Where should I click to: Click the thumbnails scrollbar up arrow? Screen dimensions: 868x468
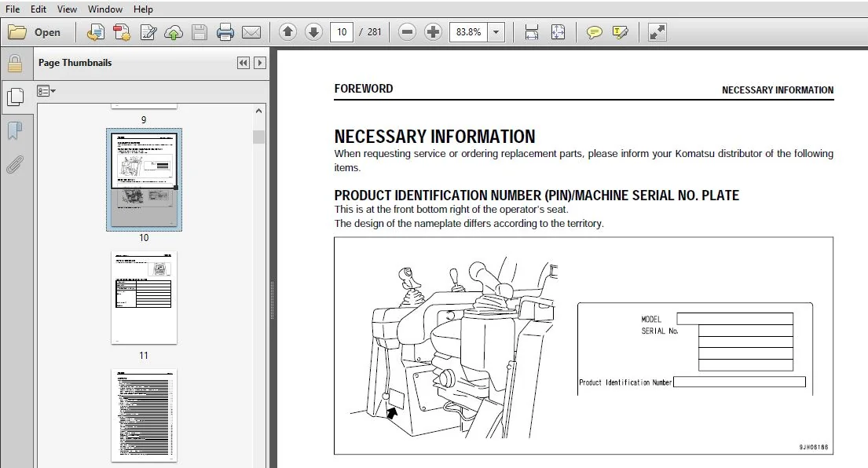258,112
